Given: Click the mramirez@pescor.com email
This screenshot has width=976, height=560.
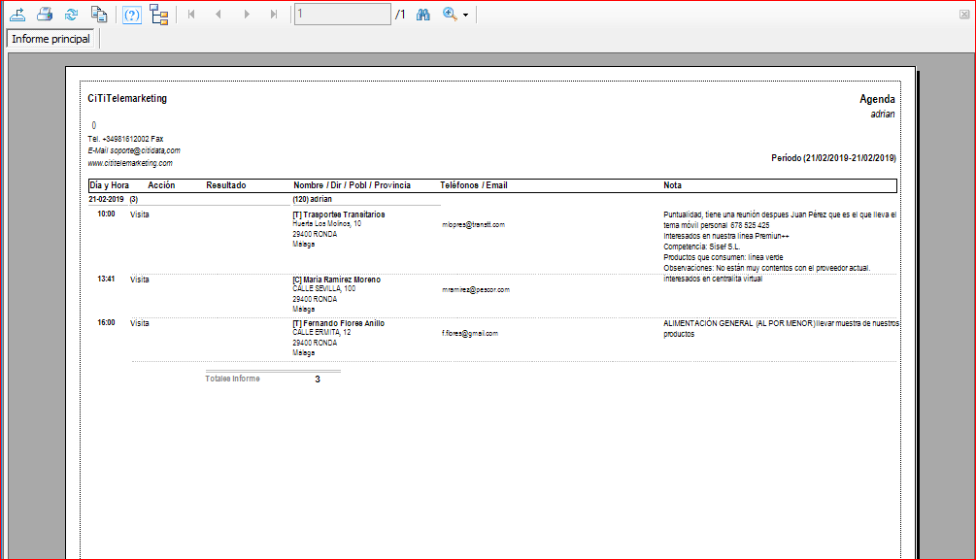Looking at the screenshot, I should (x=476, y=290).
